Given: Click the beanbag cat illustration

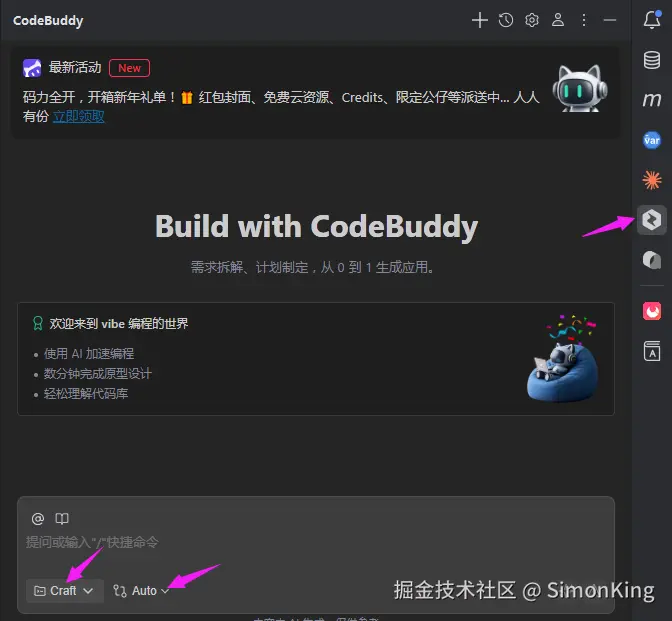Looking at the screenshot, I should tap(562, 359).
